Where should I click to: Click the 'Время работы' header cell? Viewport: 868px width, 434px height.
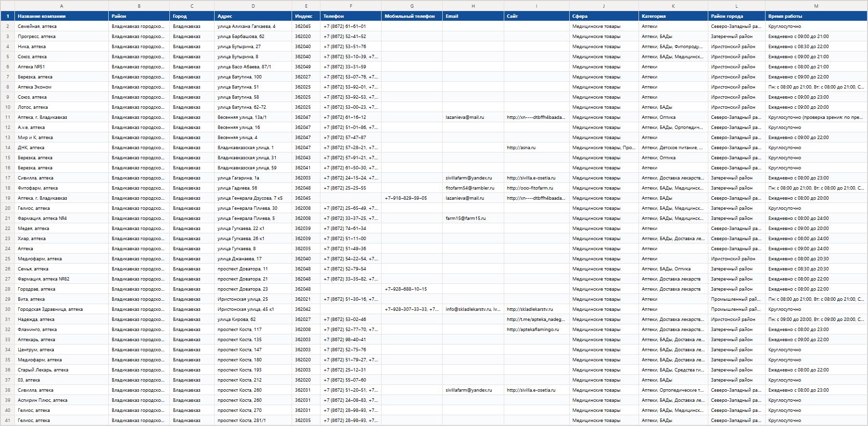point(816,16)
